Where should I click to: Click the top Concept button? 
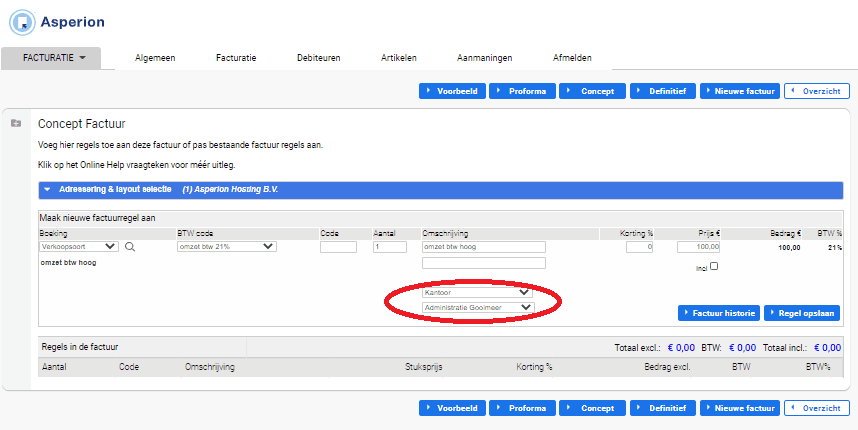click(593, 91)
